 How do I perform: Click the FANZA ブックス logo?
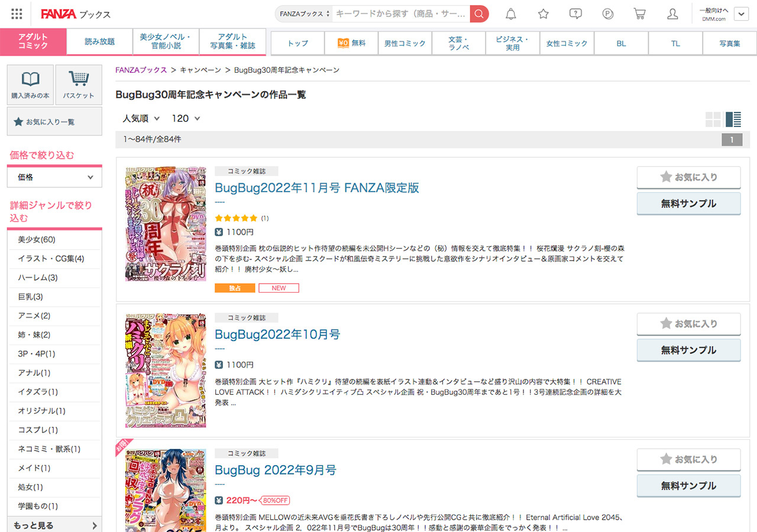pos(76,14)
